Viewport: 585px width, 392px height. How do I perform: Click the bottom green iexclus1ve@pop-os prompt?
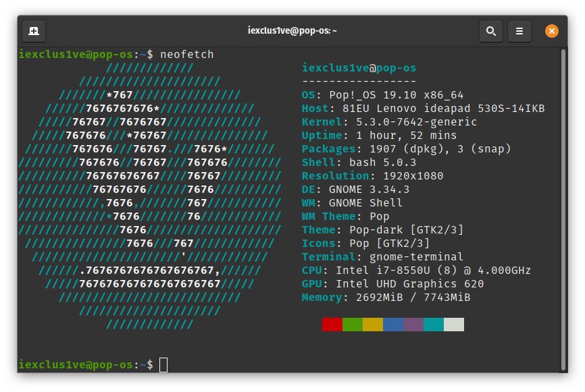click(76, 364)
